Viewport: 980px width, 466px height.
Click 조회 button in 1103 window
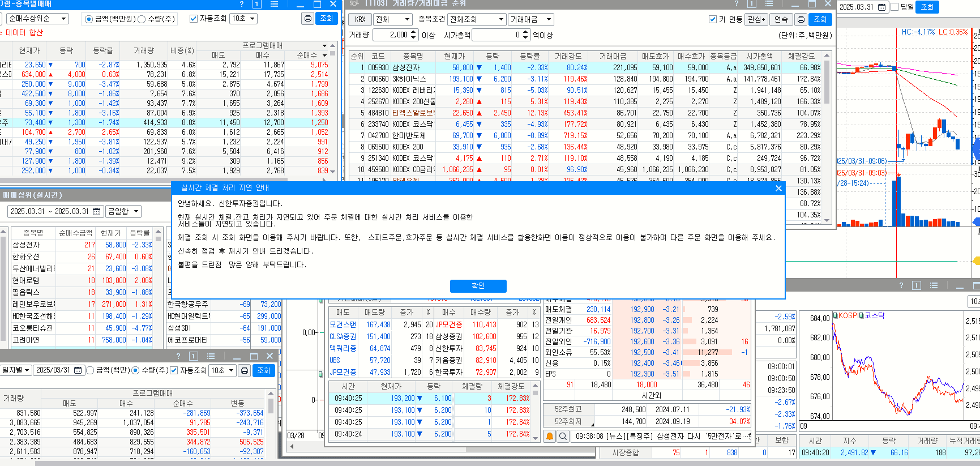(x=820, y=19)
